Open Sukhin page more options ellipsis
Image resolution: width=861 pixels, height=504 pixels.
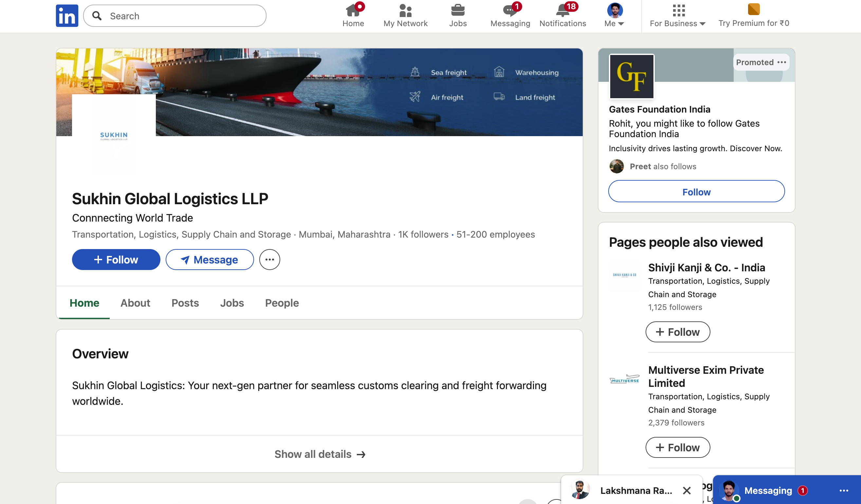(x=269, y=260)
